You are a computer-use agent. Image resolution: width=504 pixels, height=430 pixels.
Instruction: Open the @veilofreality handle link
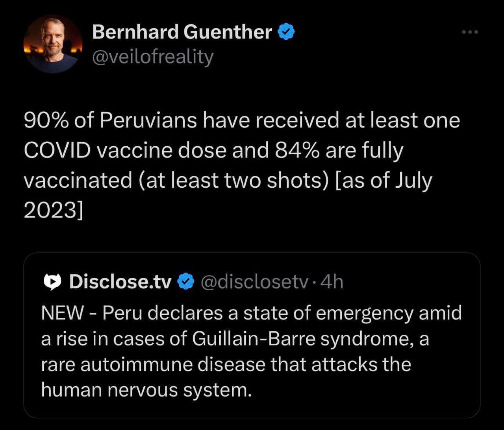pos(152,57)
